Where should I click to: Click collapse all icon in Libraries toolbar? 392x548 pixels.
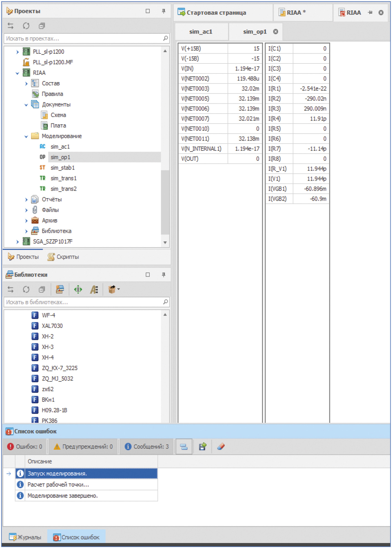(42, 290)
